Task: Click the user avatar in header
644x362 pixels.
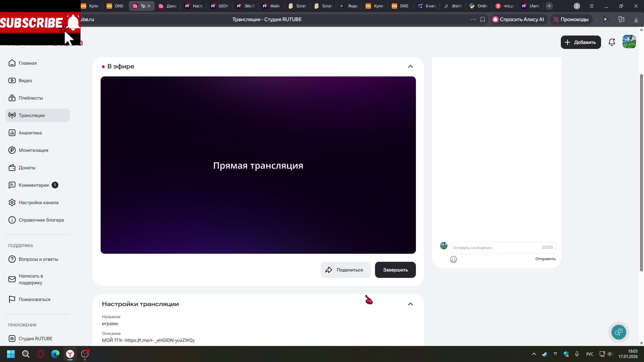Action: coord(629,42)
